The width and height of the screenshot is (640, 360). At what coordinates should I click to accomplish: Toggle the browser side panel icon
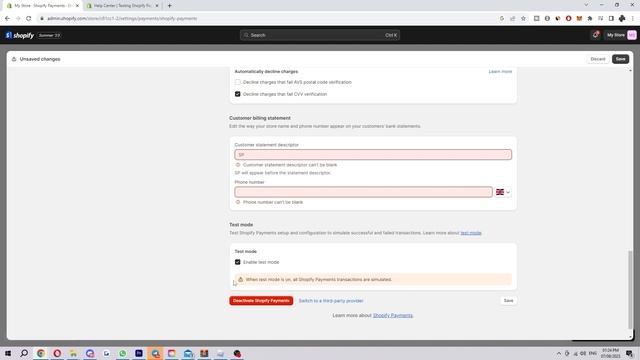point(611,18)
